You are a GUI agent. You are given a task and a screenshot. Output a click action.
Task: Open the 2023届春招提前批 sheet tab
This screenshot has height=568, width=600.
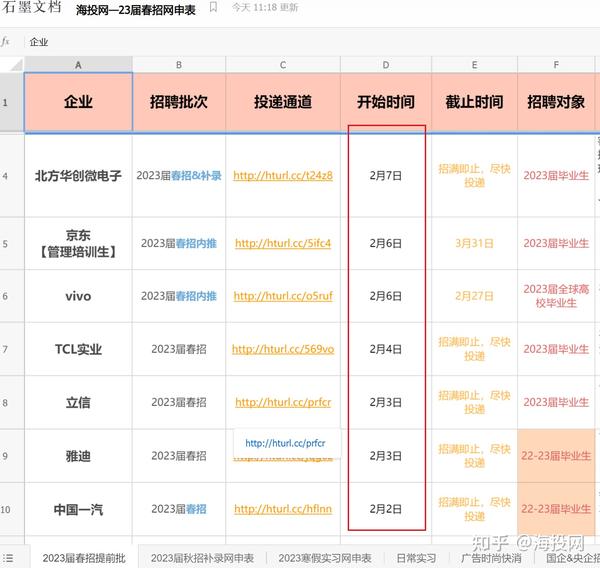pyautogui.click(x=84, y=558)
